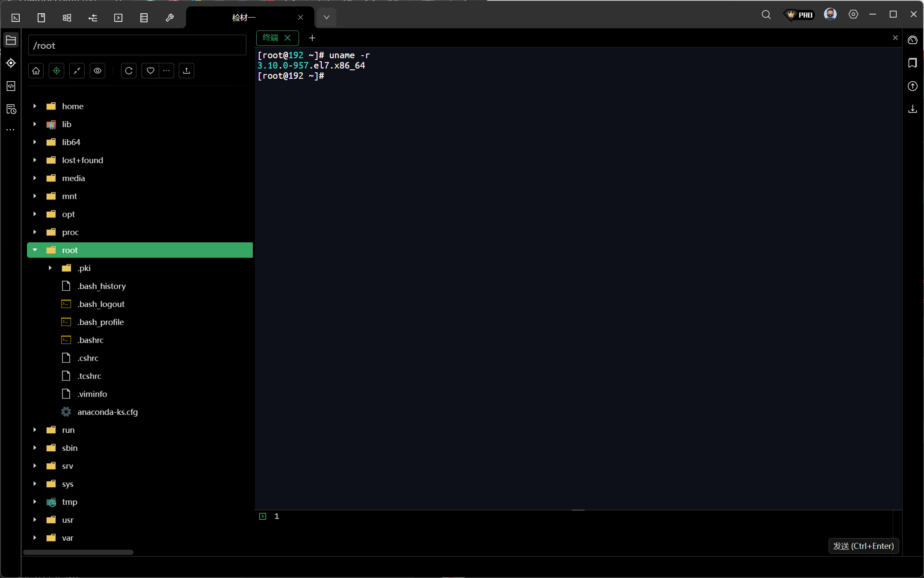924x578 pixels.
Task: Toggle file manager panel in left sidebar
Action: pos(11,40)
